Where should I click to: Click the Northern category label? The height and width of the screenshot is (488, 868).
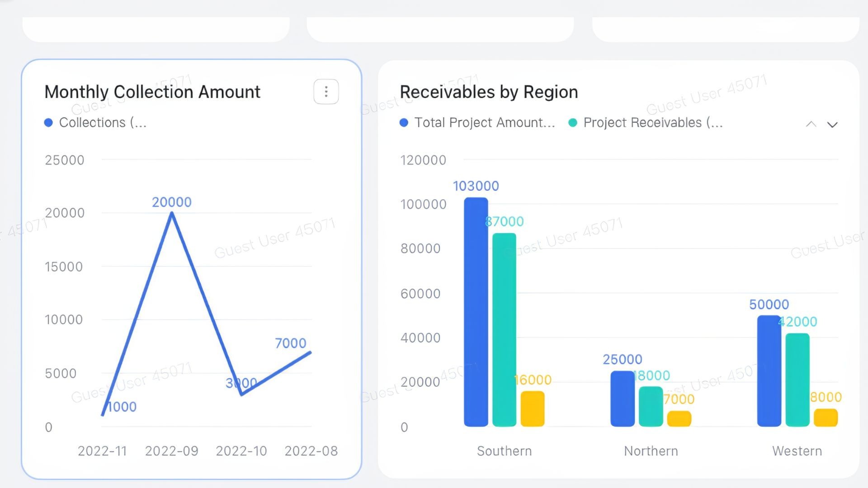point(650,450)
